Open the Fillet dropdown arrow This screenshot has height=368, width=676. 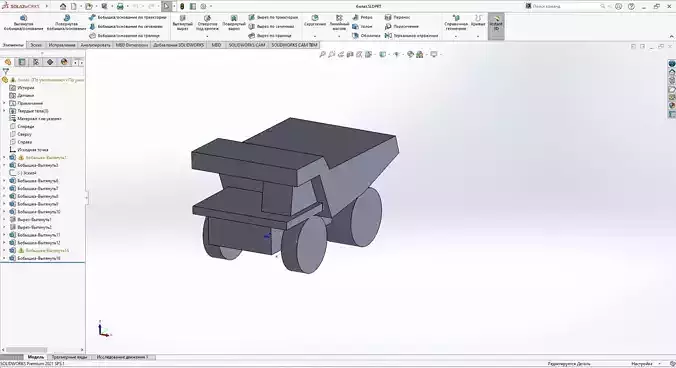pos(315,36)
